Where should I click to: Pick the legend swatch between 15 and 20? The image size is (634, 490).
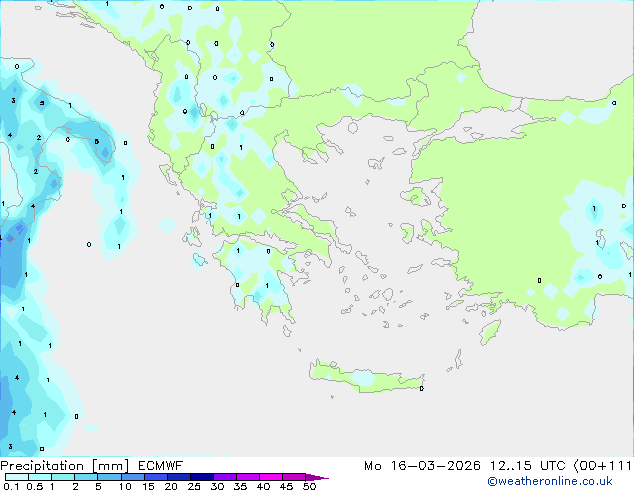(155, 477)
